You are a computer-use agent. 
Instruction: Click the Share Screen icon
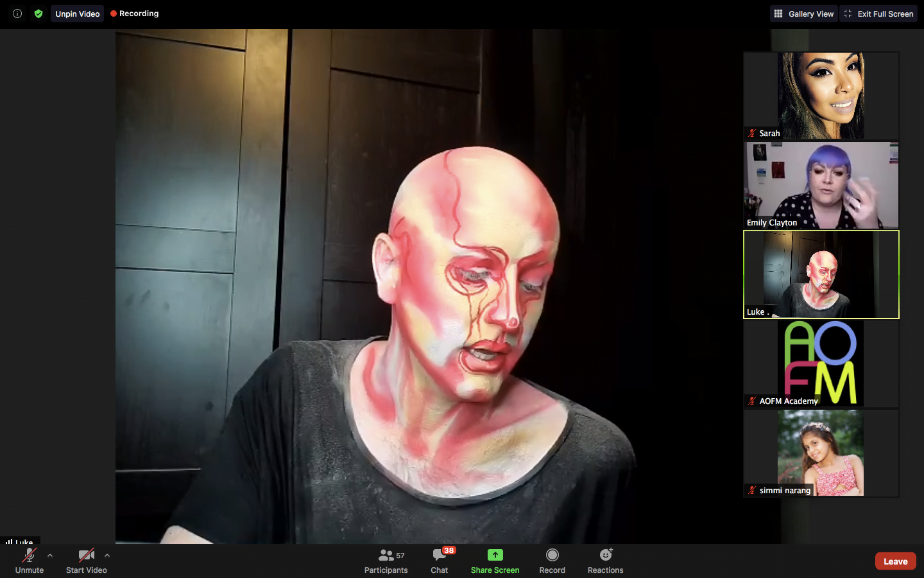click(495, 555)
